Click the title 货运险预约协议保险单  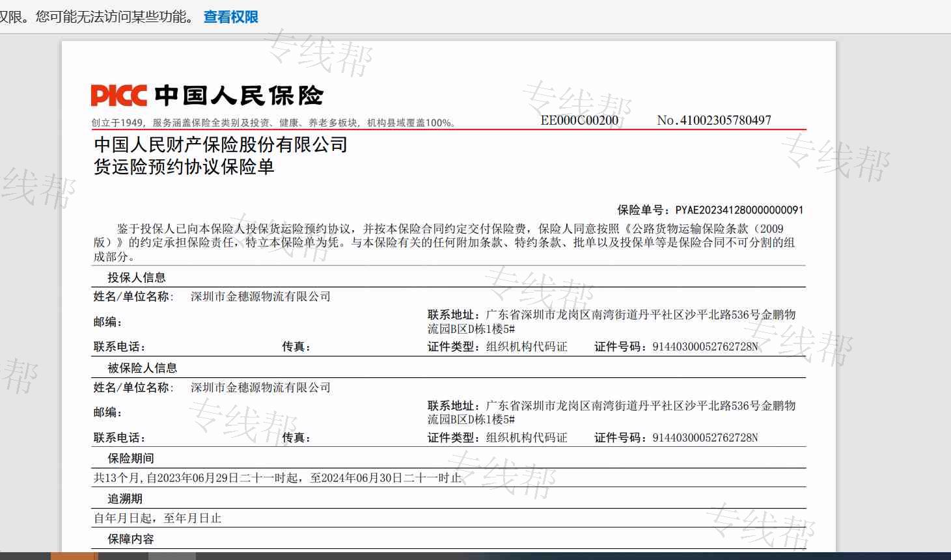184,167
